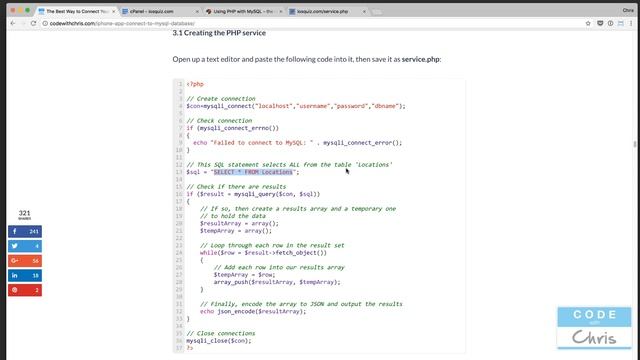Click the Pocket extension icon in toolbar
The image size is (640, 360).
pos(600,23)
